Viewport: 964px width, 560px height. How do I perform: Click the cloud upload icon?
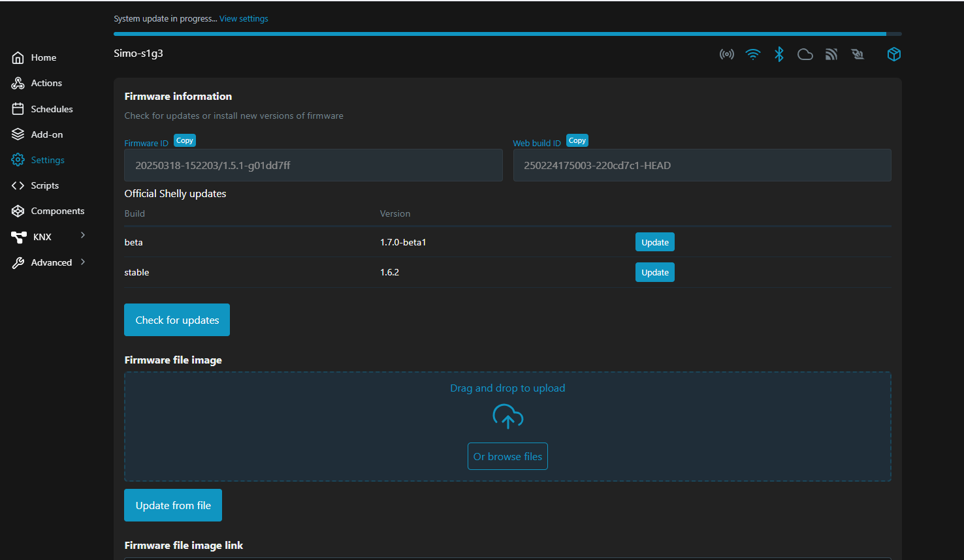[x=507, y=416]
